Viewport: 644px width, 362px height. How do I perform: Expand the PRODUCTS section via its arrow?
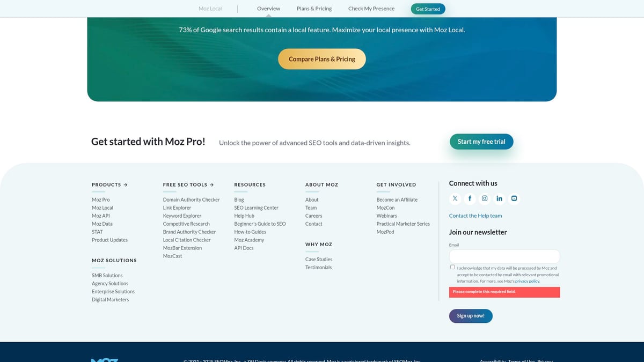[x=126, y=184]
